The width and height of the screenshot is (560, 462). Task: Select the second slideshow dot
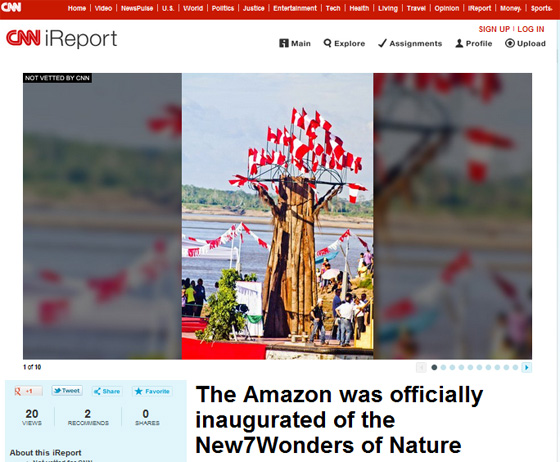443,367
